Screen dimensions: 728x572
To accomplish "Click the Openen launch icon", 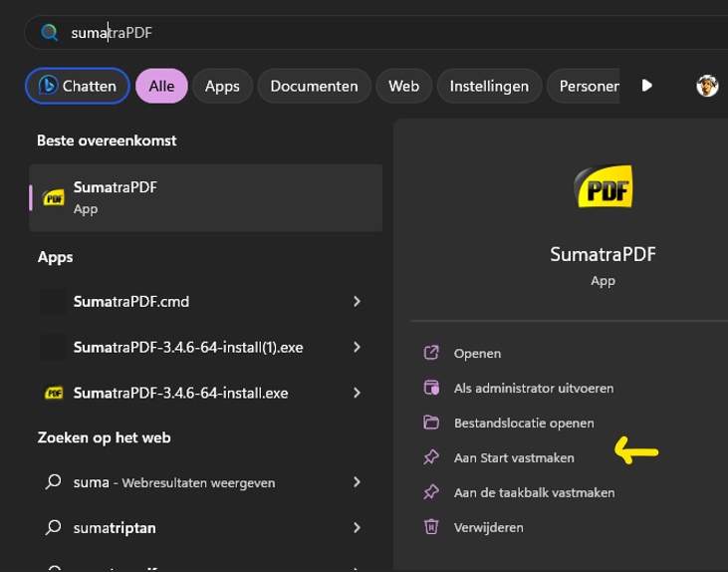I will click(431, 353).
